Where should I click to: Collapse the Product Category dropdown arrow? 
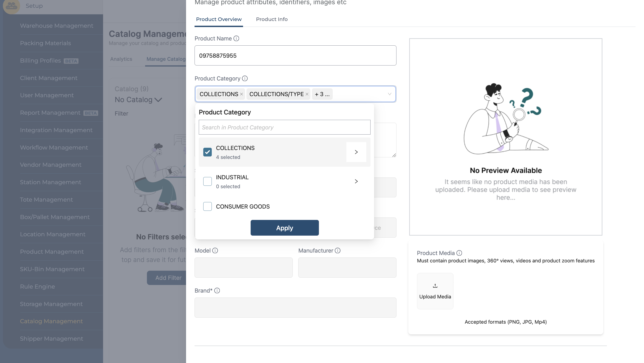click(389, 94)
